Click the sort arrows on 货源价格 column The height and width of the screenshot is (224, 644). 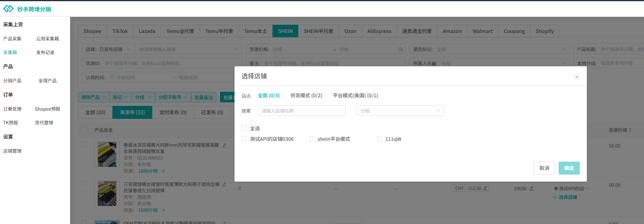pos(630,130)
